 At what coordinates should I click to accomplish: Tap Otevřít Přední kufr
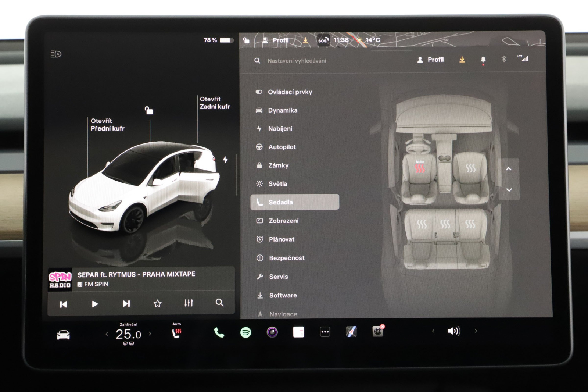point(107,125)
